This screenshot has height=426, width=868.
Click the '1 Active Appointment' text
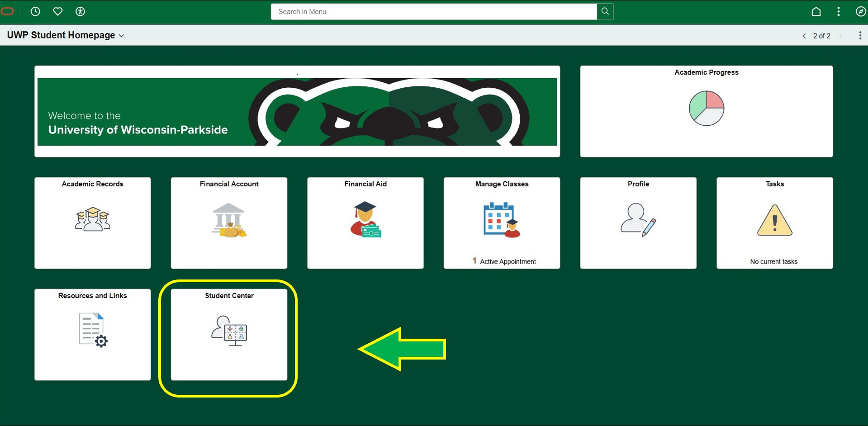point(504,261)
